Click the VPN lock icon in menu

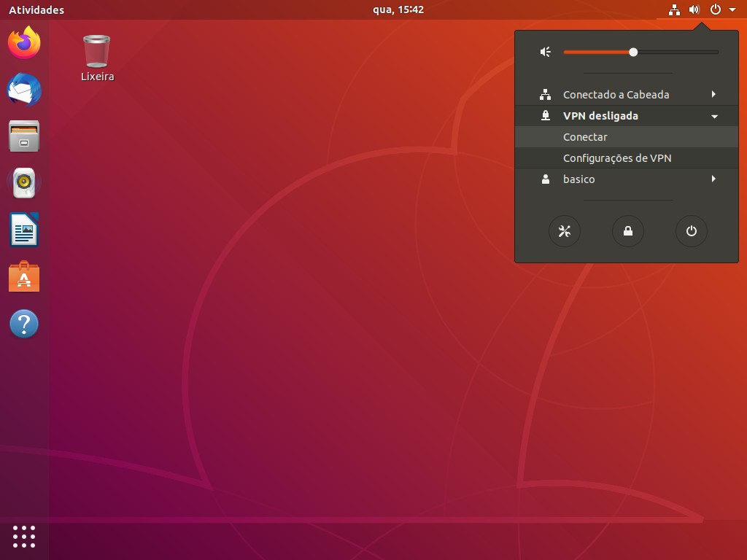coord(546,116)
